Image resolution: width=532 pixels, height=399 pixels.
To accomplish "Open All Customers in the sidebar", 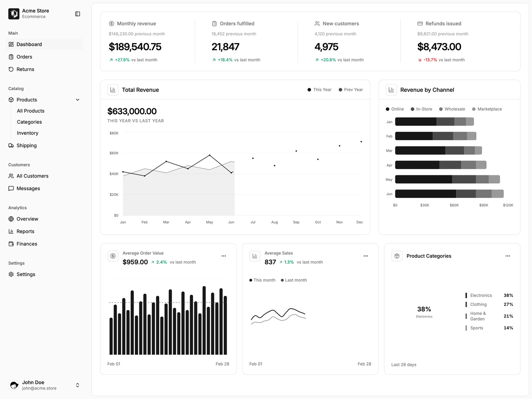I will [44, 176].
